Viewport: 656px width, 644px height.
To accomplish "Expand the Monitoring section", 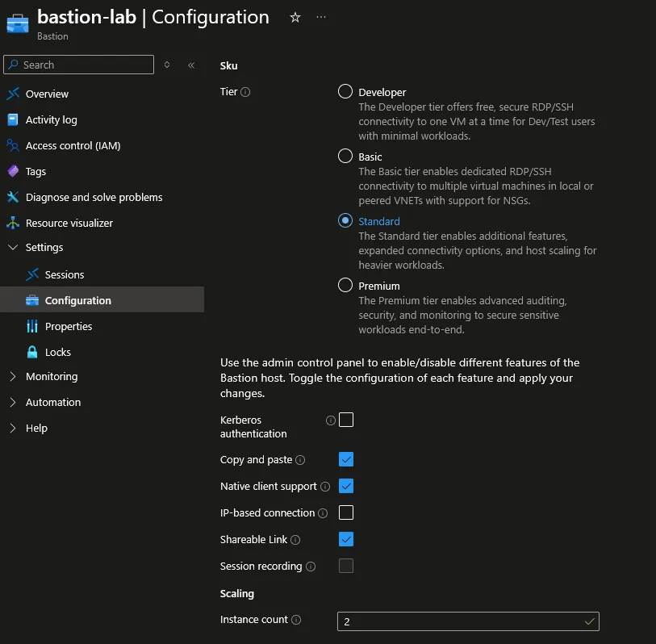I will point(13,377).
